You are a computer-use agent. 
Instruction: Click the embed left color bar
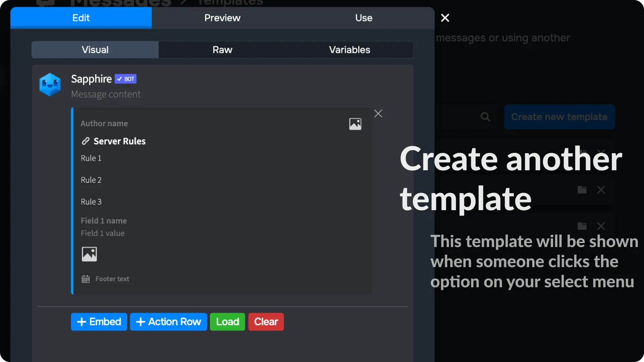[x=72, y=201]
